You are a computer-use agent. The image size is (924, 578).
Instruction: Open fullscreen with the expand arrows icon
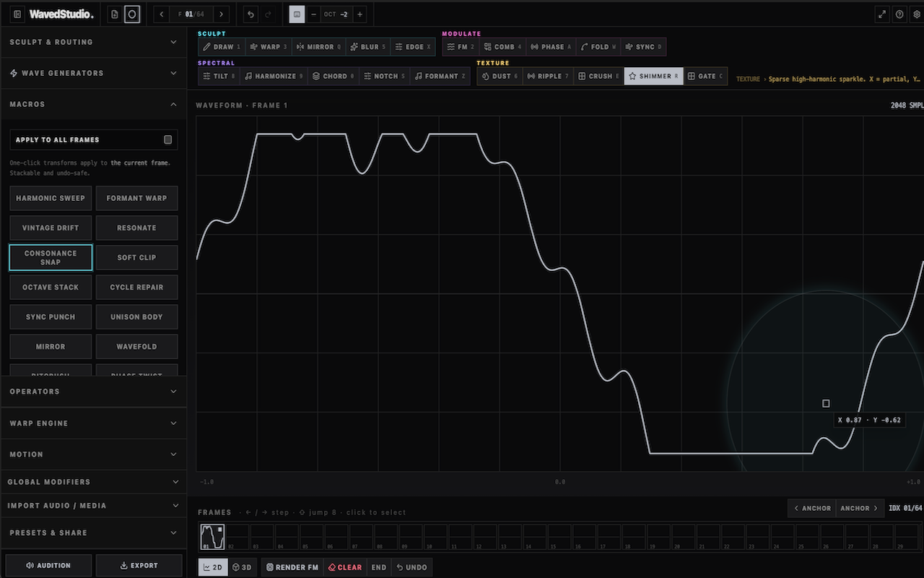[x=882, y=14]
